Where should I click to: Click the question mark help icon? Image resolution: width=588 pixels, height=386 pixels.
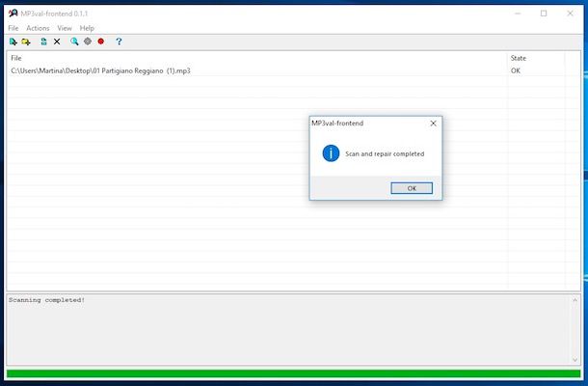(119, 41)
